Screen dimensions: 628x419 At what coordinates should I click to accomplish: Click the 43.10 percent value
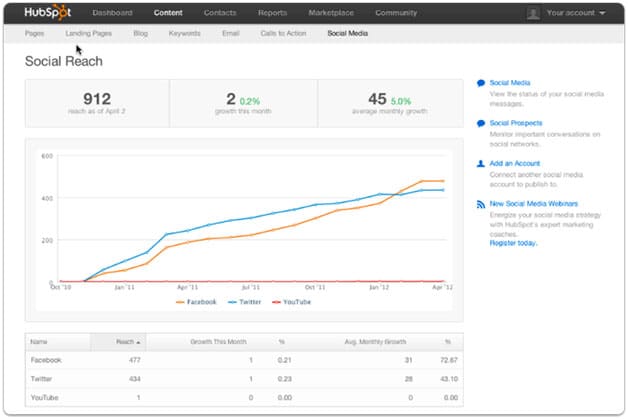(449, 379)
